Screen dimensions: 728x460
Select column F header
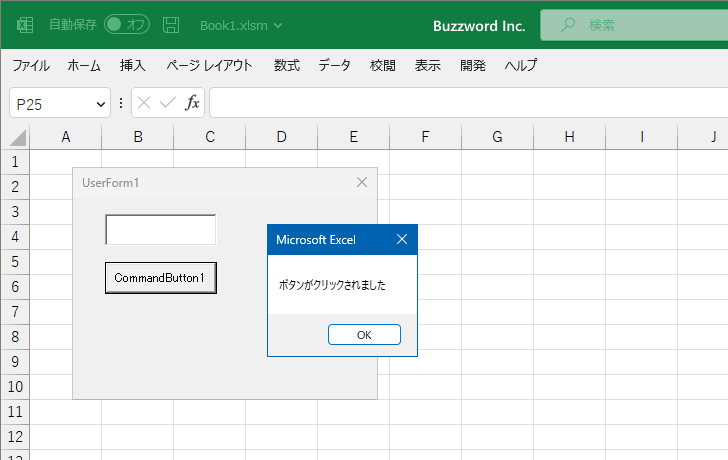[x=425, y=137]
